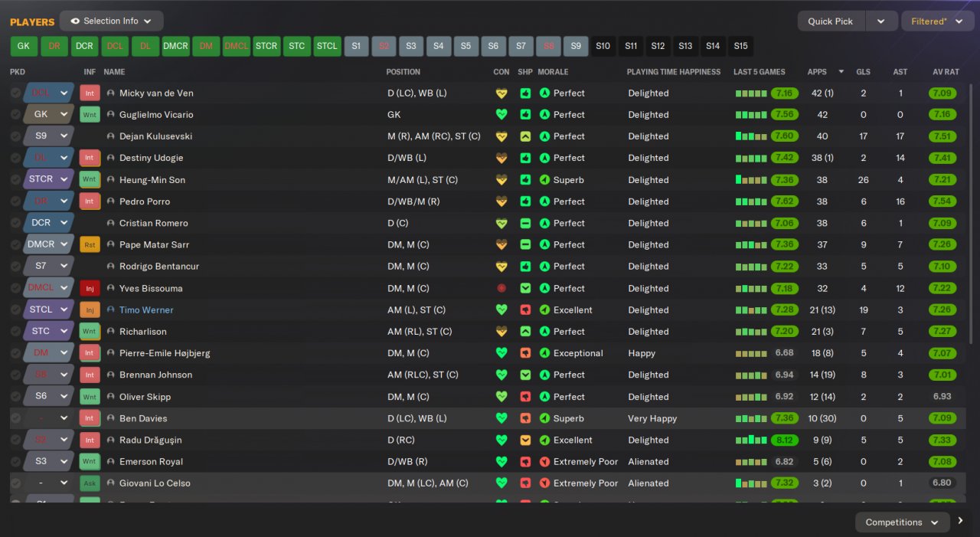Click Brennan Johnson's green sharpness icon
Screen dimensions: 980x537
click(x=525, y=375)
